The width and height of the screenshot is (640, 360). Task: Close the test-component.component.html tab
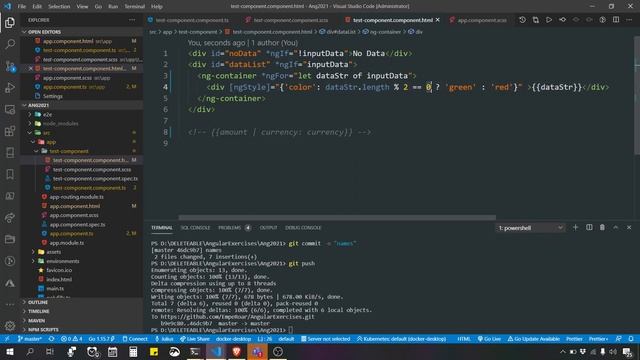[438, 20]
